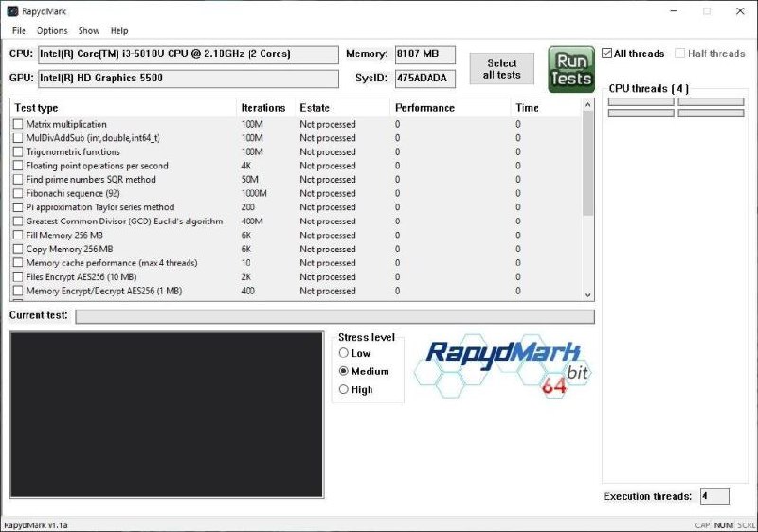Viewport: 758px width, 532px height.
Task: Click the Execution threads input field
Action: tap(714, 496)
